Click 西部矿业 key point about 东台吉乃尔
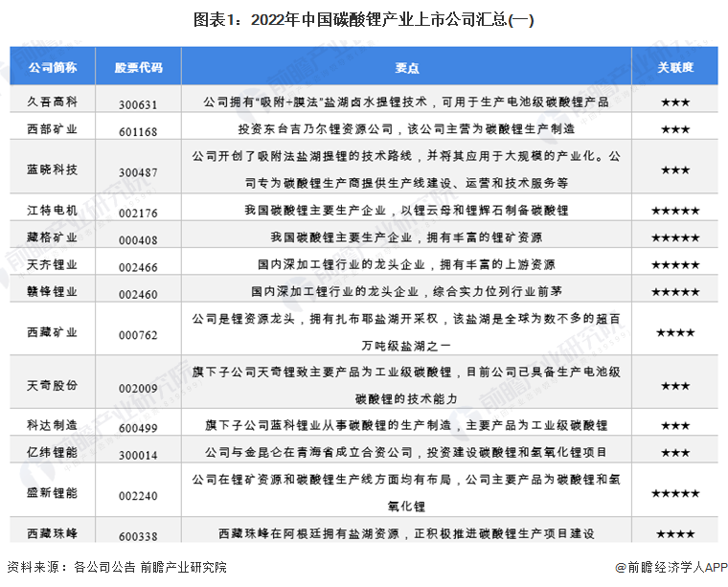Screen dimensions: 728x587 click(406, 129)
